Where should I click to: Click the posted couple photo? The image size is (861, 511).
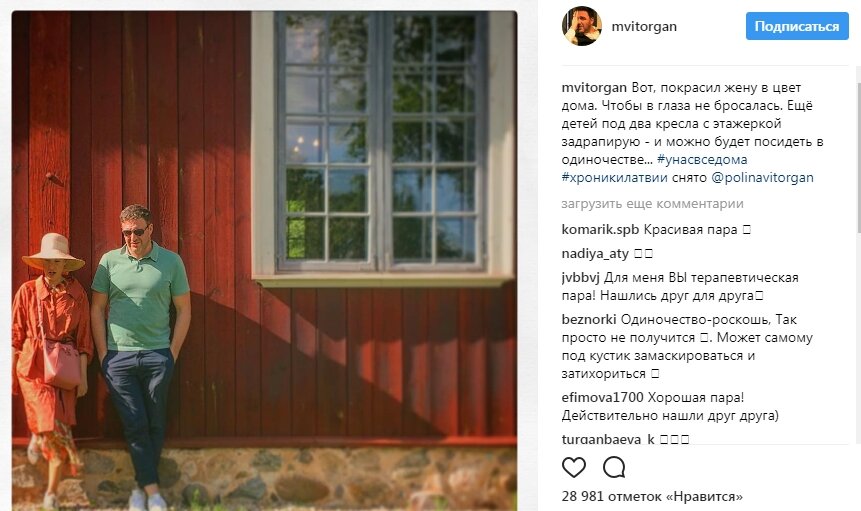point(264,260)
